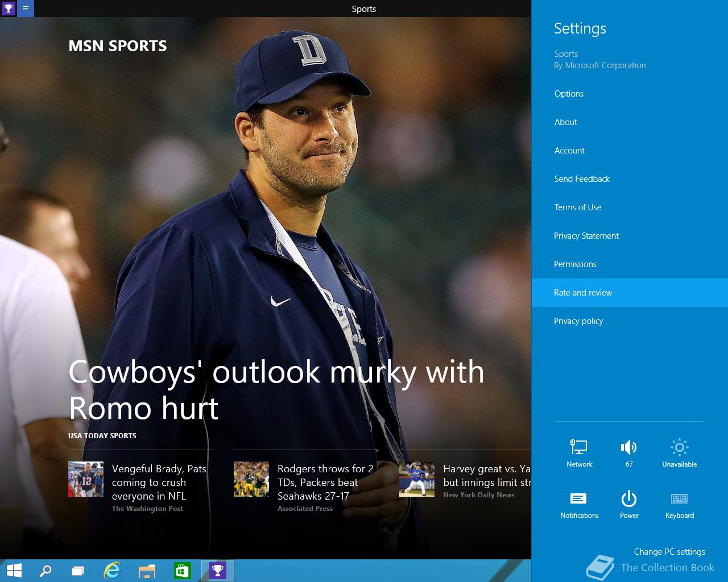Open taskbar Search magnifier
728x582 pixels.
(x=45, y=571)
